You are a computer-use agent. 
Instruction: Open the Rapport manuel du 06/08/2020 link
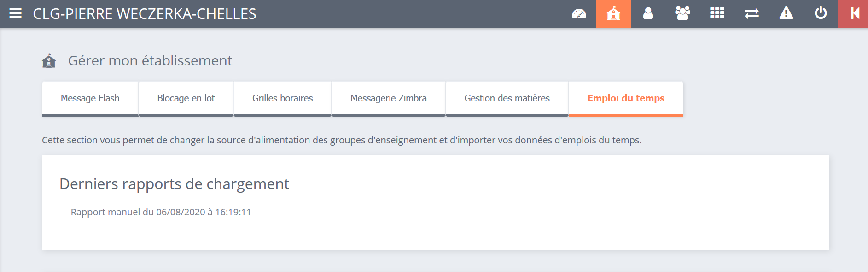tap(161, 212)
